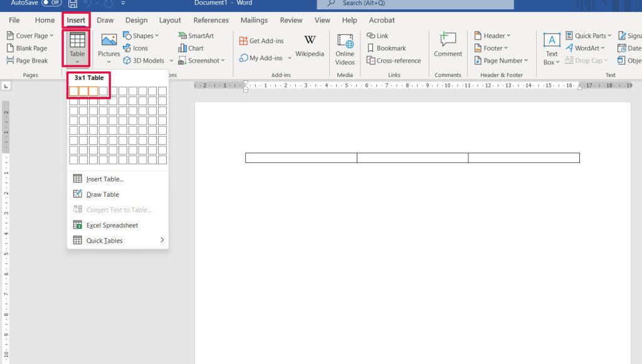Open the Help tab
This screenshot has height=364, width=642.
[349, 20]
